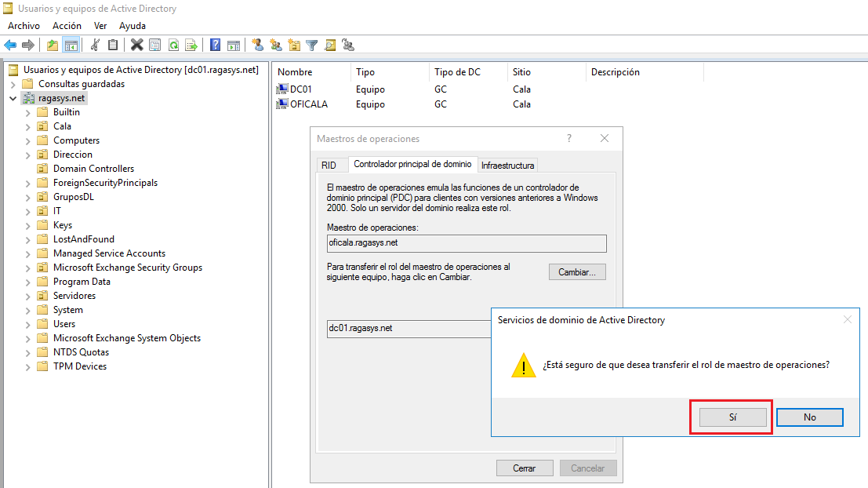The image size is (868, 488).
Task: Click the Cut scissors toolbar icon
Action: coord(95,45)
